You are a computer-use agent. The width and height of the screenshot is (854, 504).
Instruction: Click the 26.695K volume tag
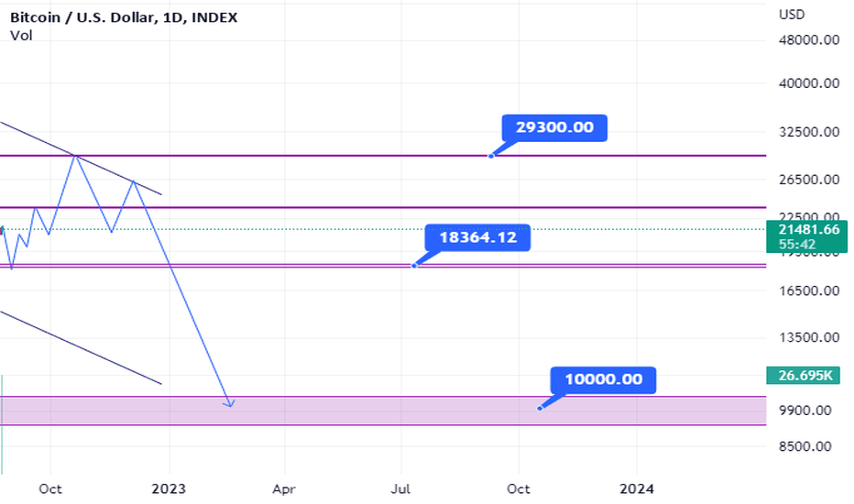[803, 376]
